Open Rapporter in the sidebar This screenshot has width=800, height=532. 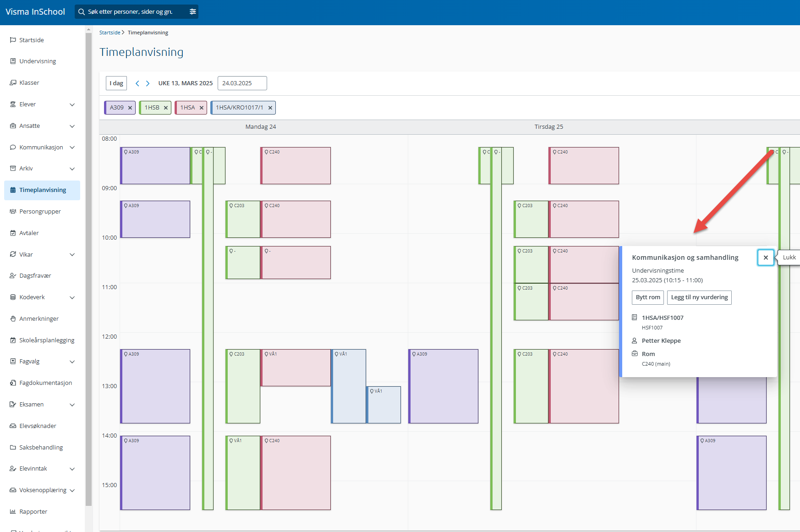tap(33, 511)
